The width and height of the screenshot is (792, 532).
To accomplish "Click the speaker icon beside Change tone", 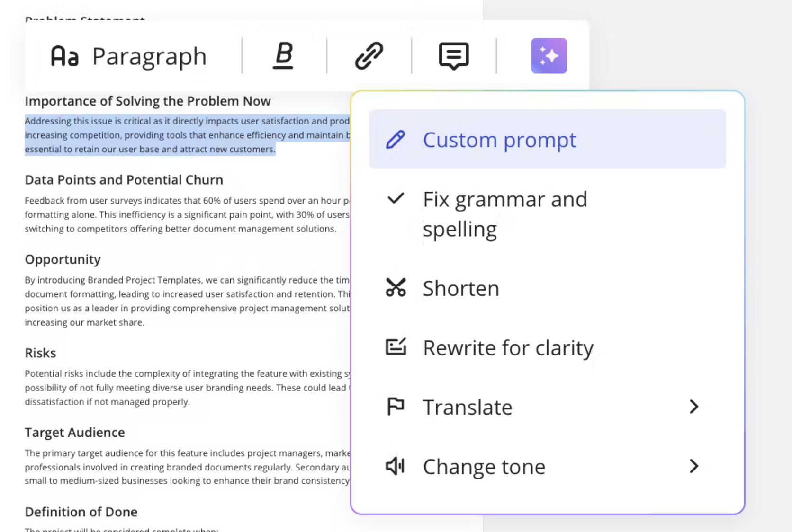I will tap(396, 466).
